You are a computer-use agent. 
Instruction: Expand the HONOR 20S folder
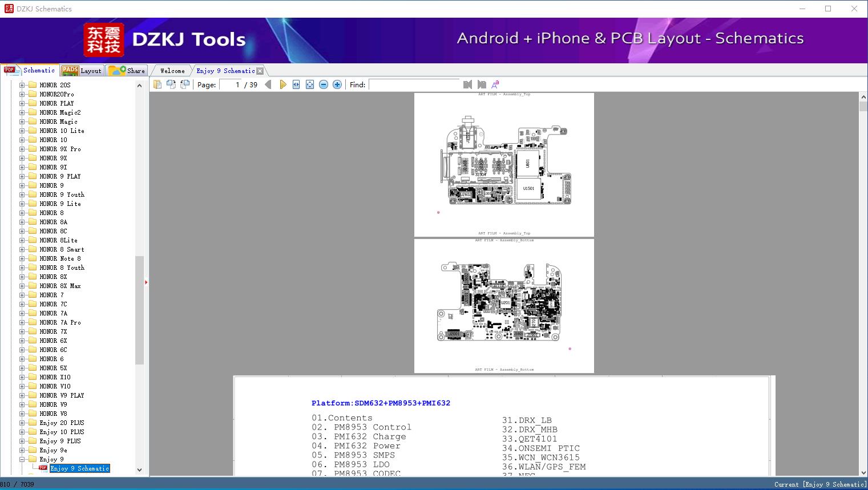(x=22, y=85)
